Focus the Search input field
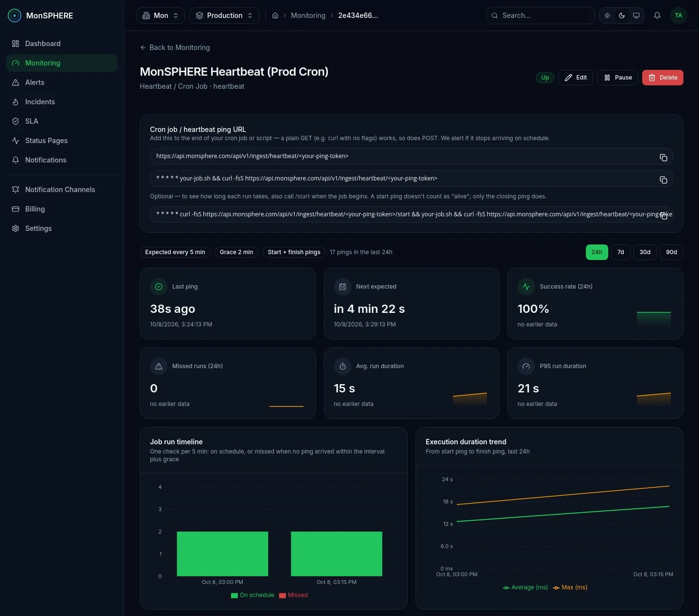699x616 pixels. pyautogui.click(x=541, y=16)
